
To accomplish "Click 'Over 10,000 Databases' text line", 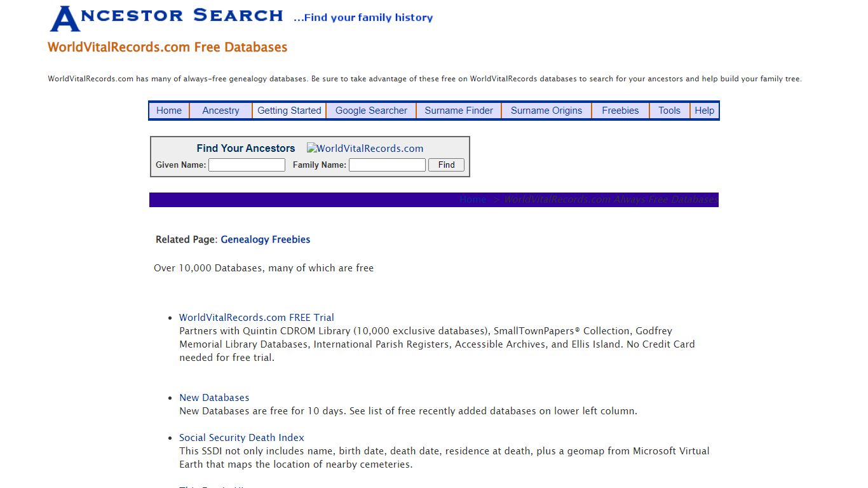I will [x=264, y=268].
